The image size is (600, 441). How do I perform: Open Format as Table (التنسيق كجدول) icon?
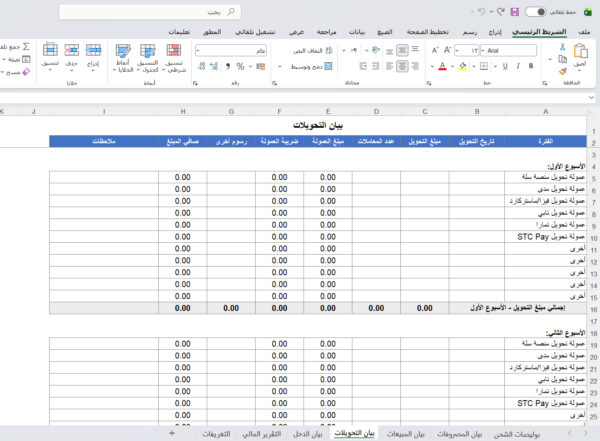(147, 51)
